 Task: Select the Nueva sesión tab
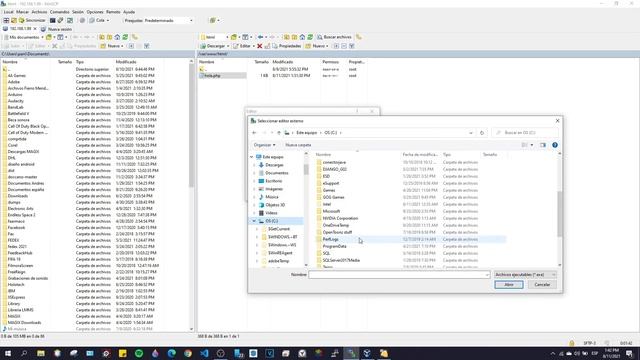[x=57, y=29]
